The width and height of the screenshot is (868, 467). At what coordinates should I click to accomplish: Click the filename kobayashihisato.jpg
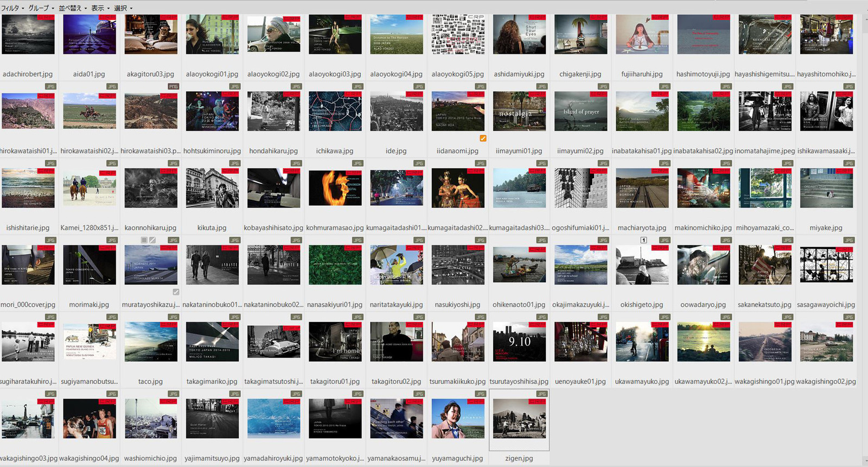(273, 228)
